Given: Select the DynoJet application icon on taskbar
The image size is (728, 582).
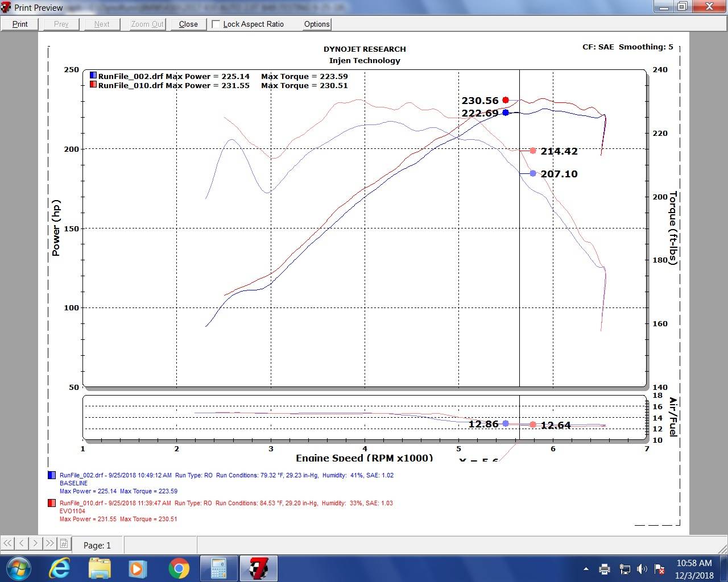Looking at the screenshot, I should 259,568.
